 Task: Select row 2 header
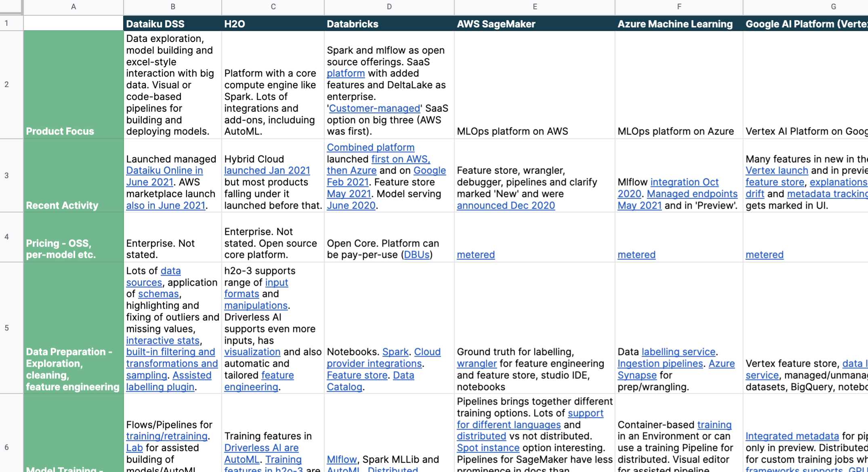point(7,85)
